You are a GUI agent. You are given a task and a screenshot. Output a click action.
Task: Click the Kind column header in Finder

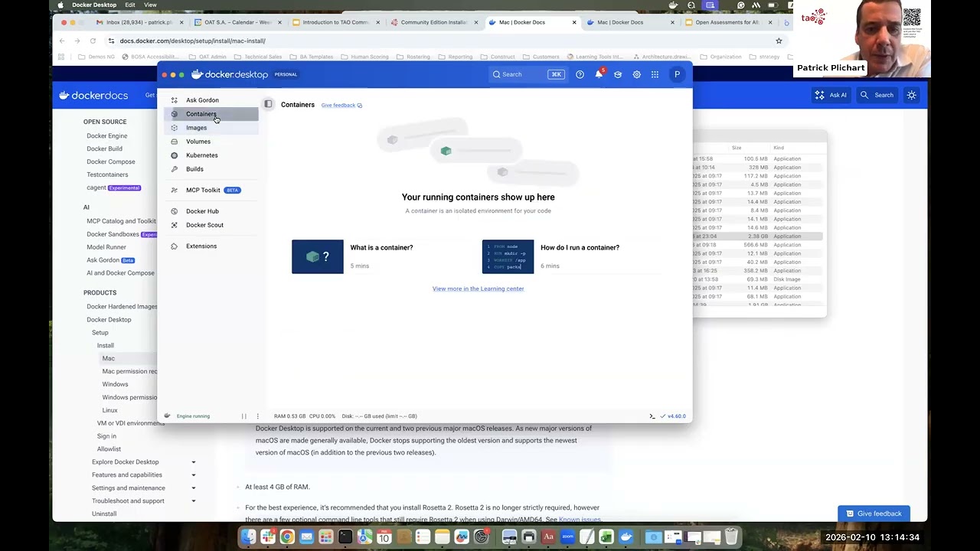coord(779,148)
